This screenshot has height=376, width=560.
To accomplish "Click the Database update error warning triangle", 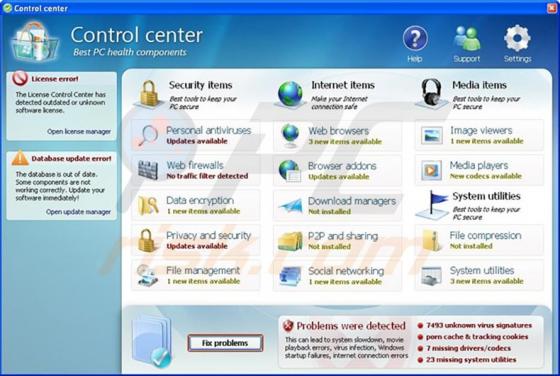I will (x=20, y=158).
